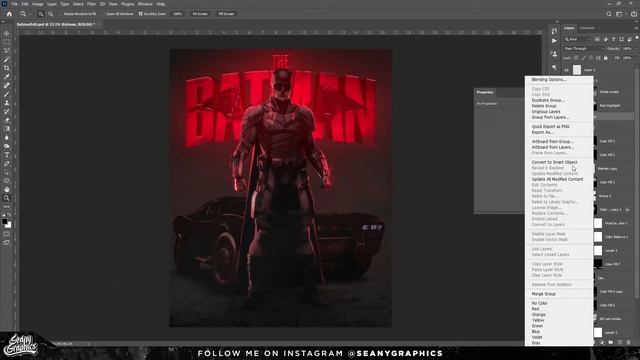The width and height of the screenshot is (640, 360).
Task: Toggle lock image pixels brush icon
Action: (x=583, y=58)
